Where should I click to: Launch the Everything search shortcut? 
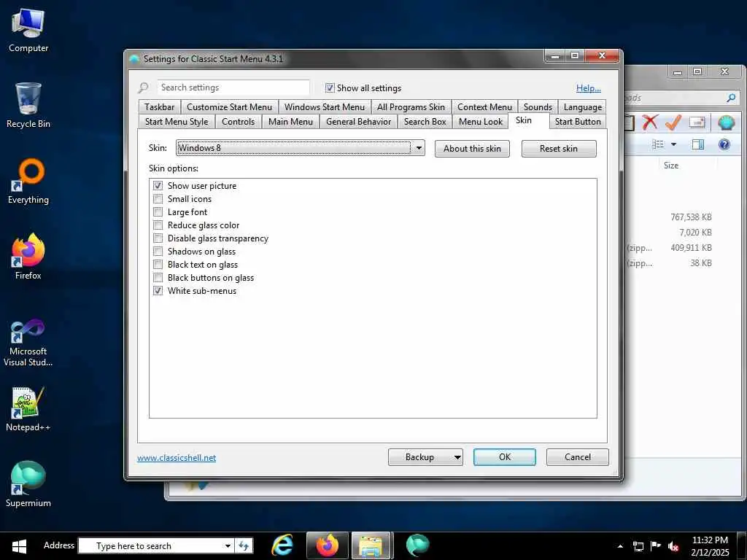pyautogui.click(x=28, y=182)
